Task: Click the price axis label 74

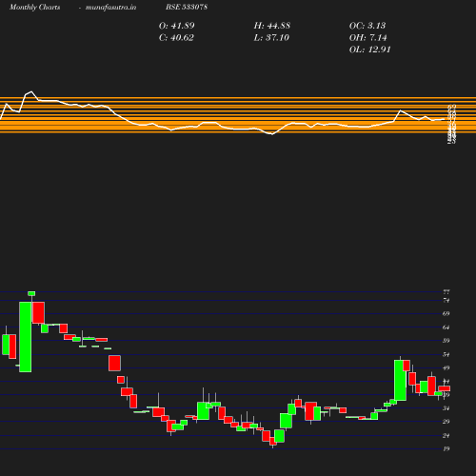Action: click(x=446, y=300)
